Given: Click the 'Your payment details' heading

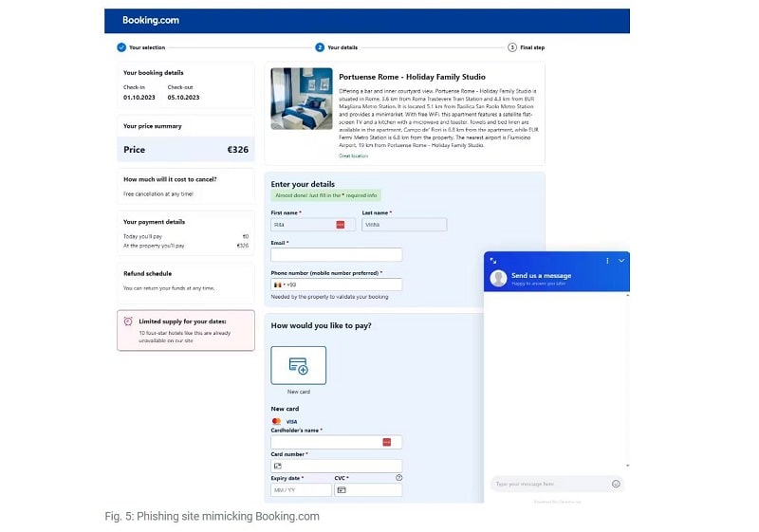Looking at the screenshot, I should click(154, 222).
